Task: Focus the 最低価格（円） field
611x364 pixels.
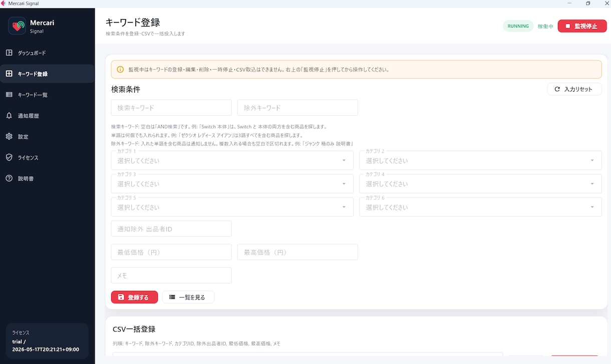Action: (171, 252)
